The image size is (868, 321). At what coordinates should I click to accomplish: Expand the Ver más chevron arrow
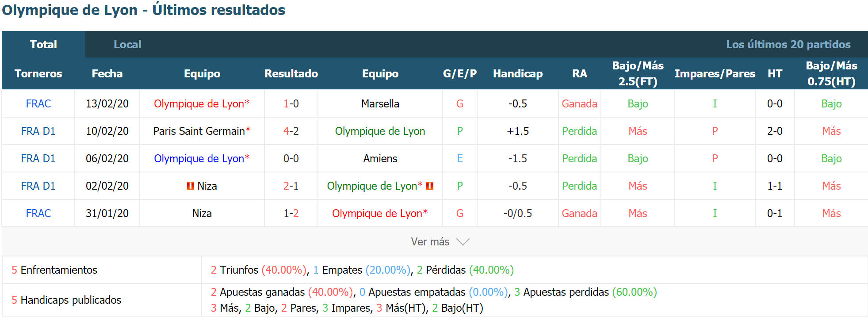click(x=463, y=242)
